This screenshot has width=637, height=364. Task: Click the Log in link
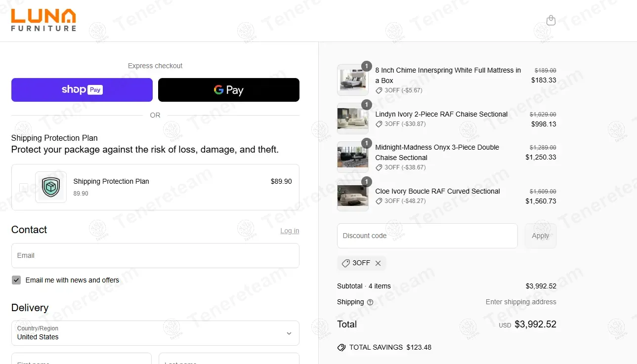290,231
